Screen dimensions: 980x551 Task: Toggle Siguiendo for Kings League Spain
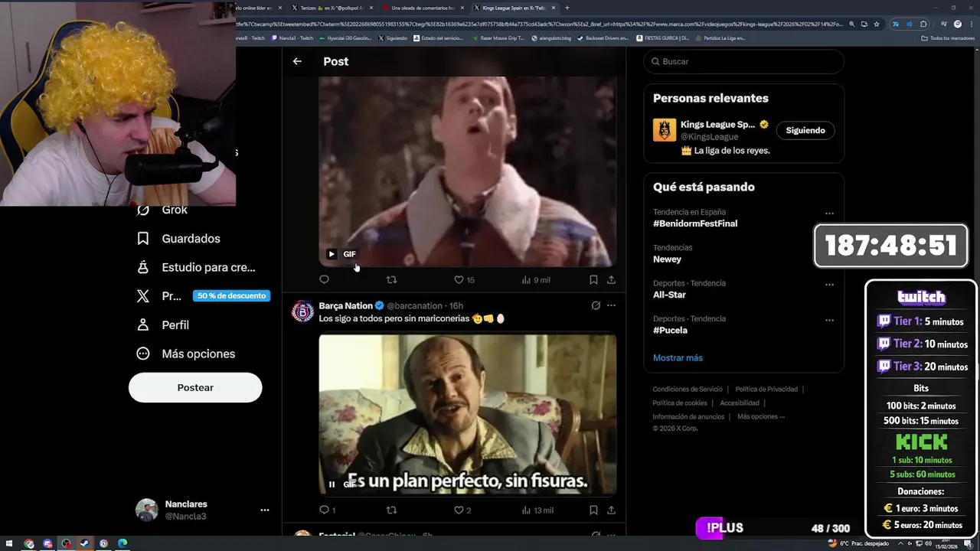pyautogui.click(x=805, y=130)
